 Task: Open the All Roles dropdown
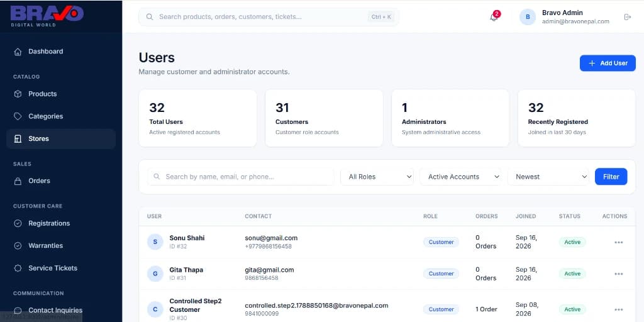click(377, 177)
